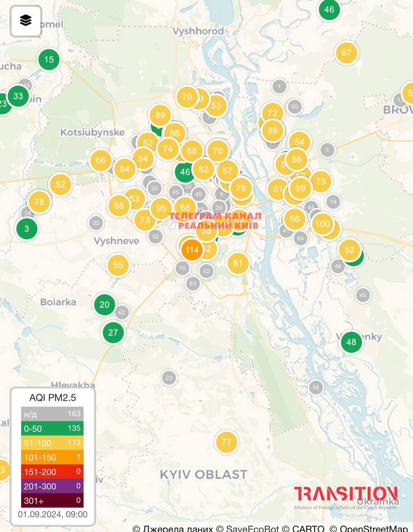Image resolution: width=413 pixels, height=532 pixels.
Task: Toggle the 51-100 yellow legend category
Action: [x=52, y=443]
